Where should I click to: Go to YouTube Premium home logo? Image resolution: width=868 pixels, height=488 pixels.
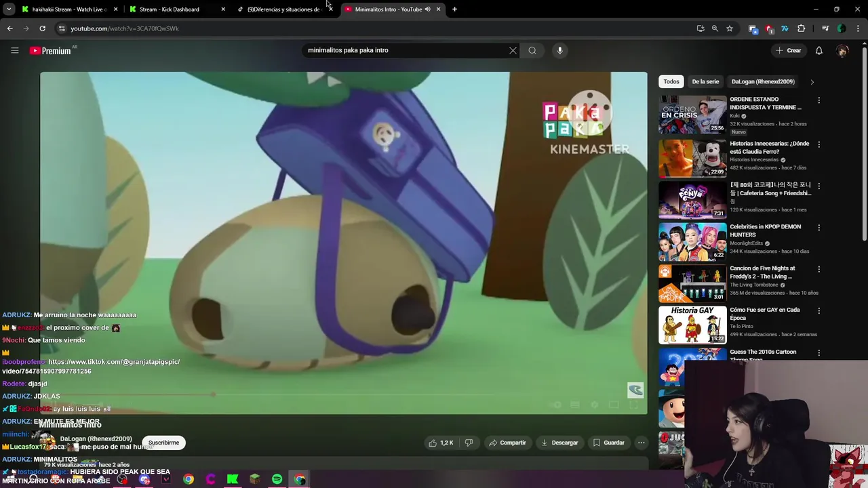(52, 50)
